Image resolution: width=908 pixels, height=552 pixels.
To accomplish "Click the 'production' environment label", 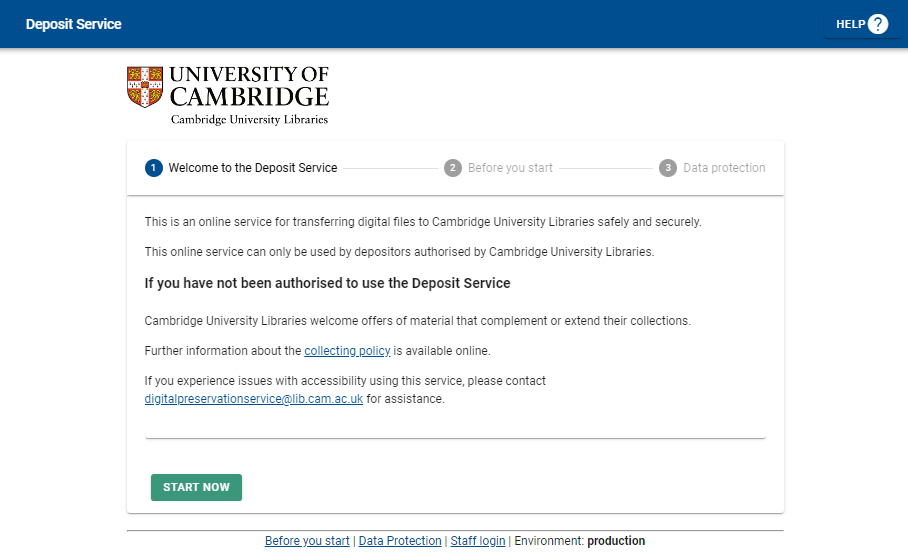I will click(616, 541).
